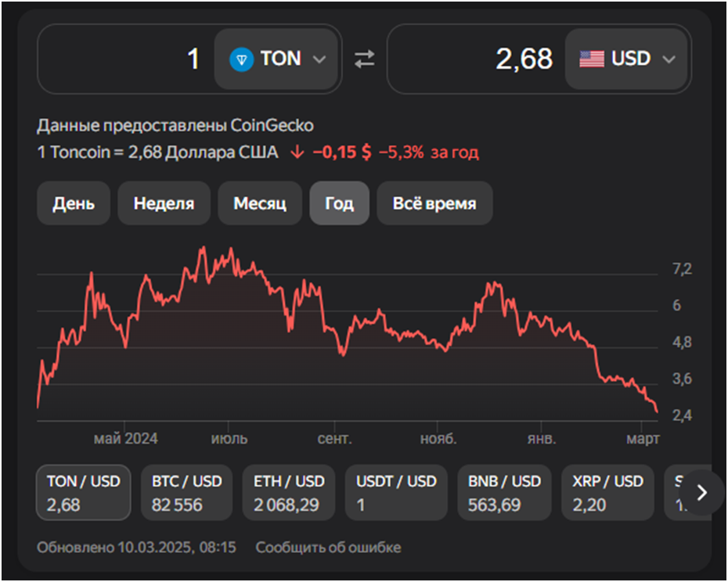Click the нояб. axis label on chart
This screenshot has width=728, height=582.
(438, 439)
